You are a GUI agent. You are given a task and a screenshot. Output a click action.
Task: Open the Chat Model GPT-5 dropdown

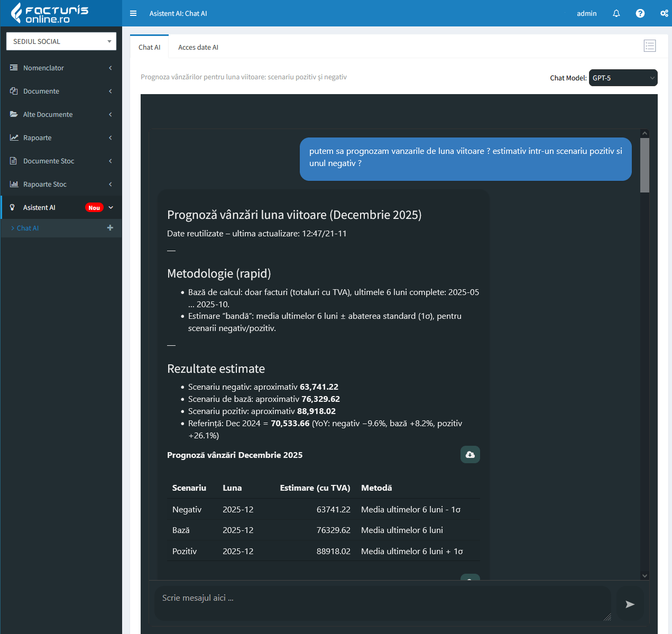[623, 78]
